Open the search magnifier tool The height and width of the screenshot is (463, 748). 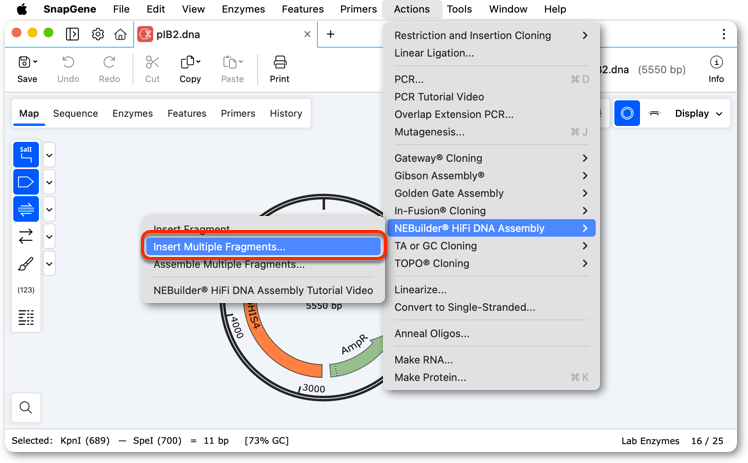click(26, 407)
